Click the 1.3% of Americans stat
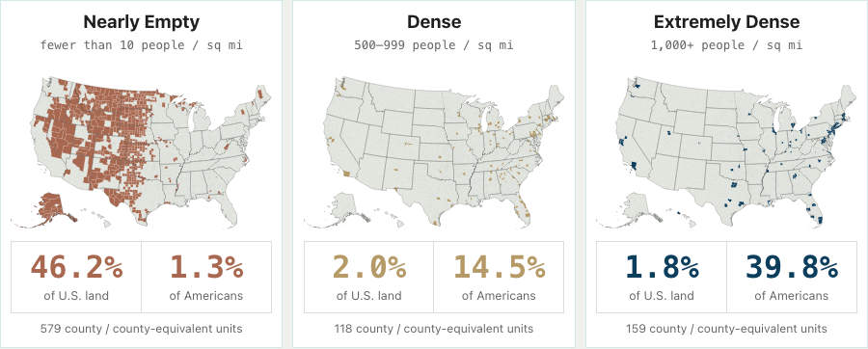 [x=206, y=277]
